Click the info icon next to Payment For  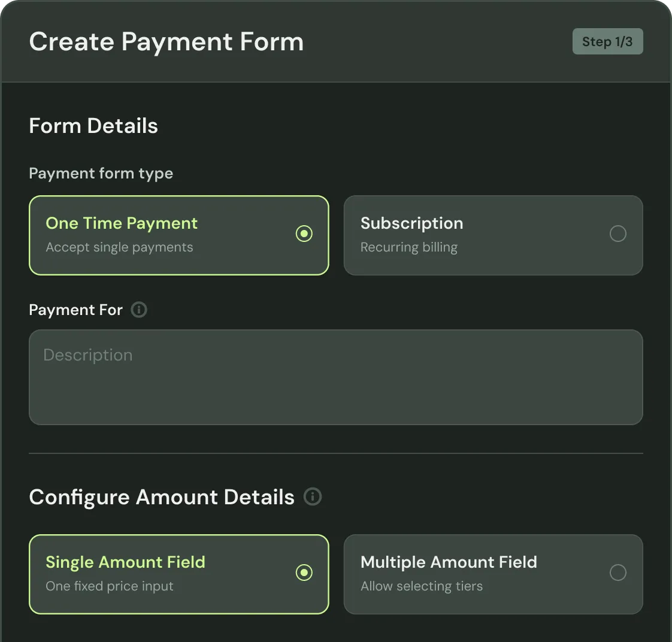(x=139, y=310)
